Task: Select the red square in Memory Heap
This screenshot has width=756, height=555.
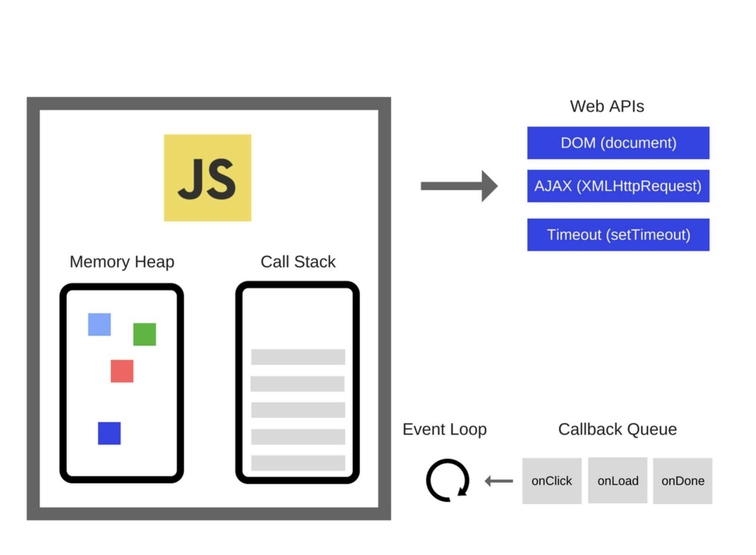Action: 122,371
